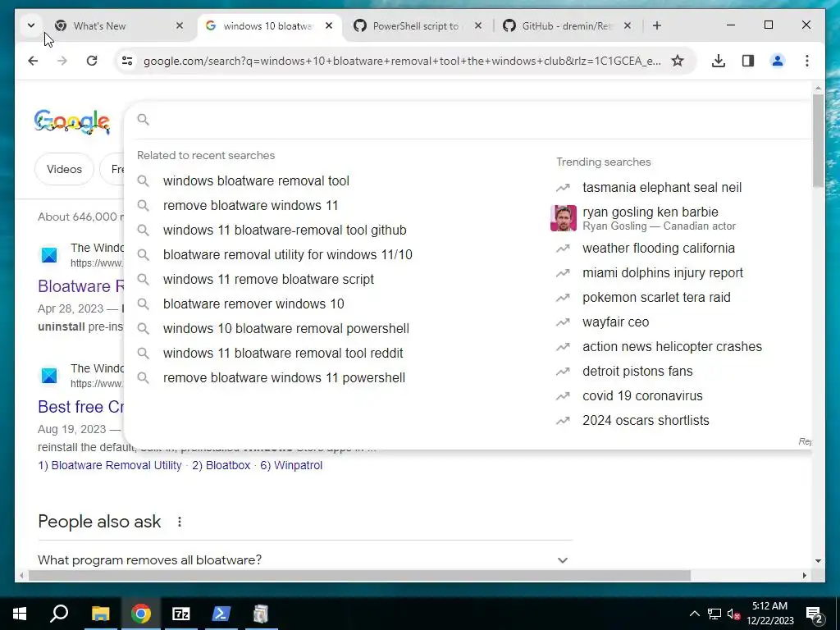
Task: Open the '1) Bloatware Removal Utility' sitelink
Action: click(110, 466)
